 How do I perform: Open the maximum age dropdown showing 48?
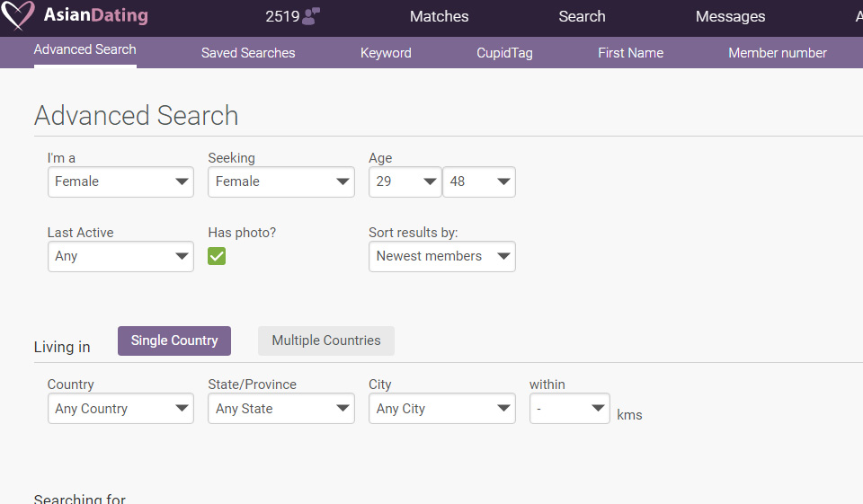(x=478, y=181)
